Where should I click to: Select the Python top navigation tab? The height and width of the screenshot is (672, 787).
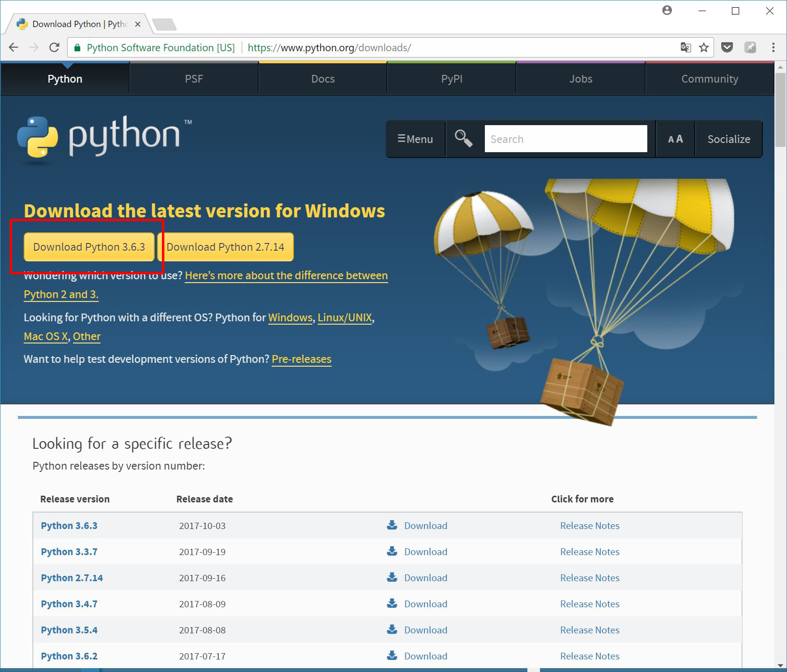coord(65,79)
